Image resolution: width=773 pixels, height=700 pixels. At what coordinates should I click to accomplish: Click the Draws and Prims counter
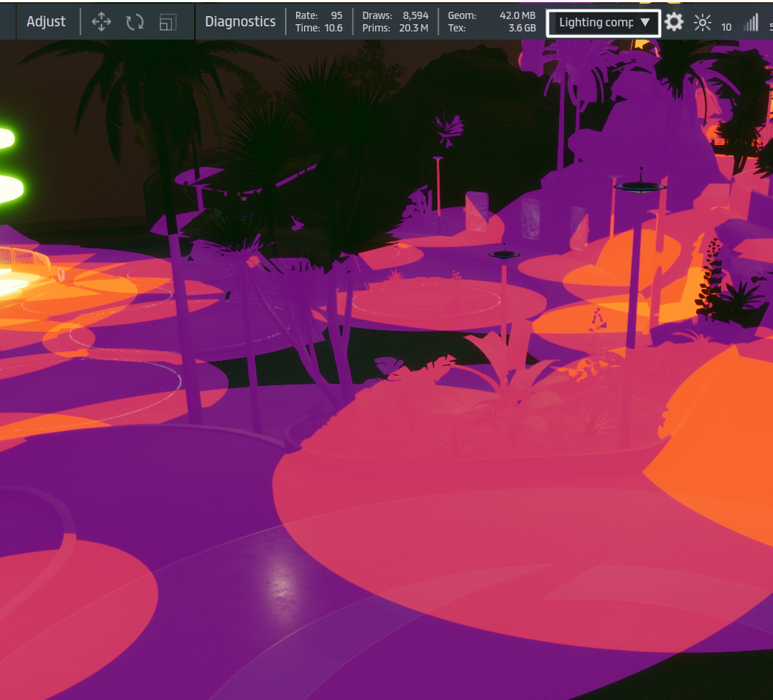pos(395,22)
